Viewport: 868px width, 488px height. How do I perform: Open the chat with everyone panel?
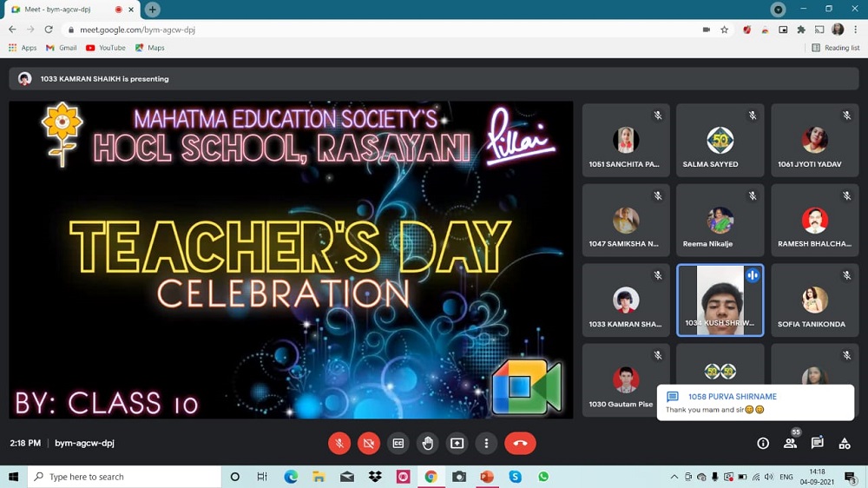click(x=817, y=443)
